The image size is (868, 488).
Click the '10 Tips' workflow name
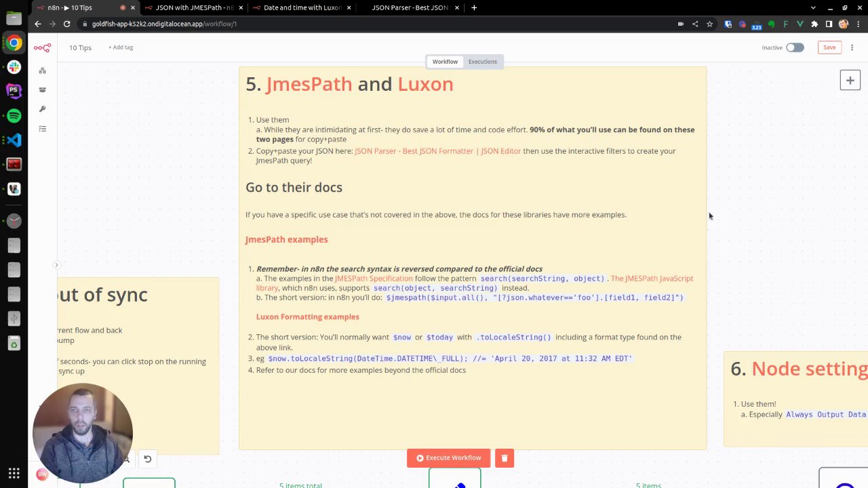[80, 47]
